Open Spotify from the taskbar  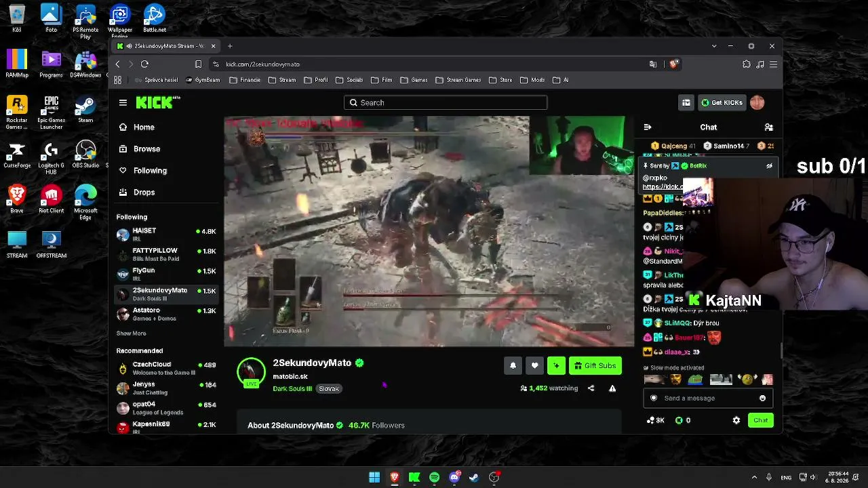[435, 477]
